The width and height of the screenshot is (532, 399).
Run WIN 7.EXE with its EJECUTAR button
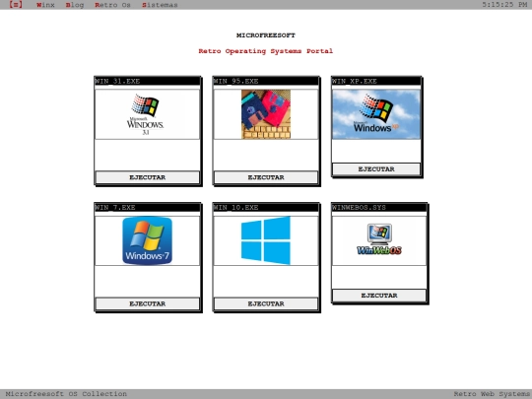pyautogui.click(x=147, y=303)
